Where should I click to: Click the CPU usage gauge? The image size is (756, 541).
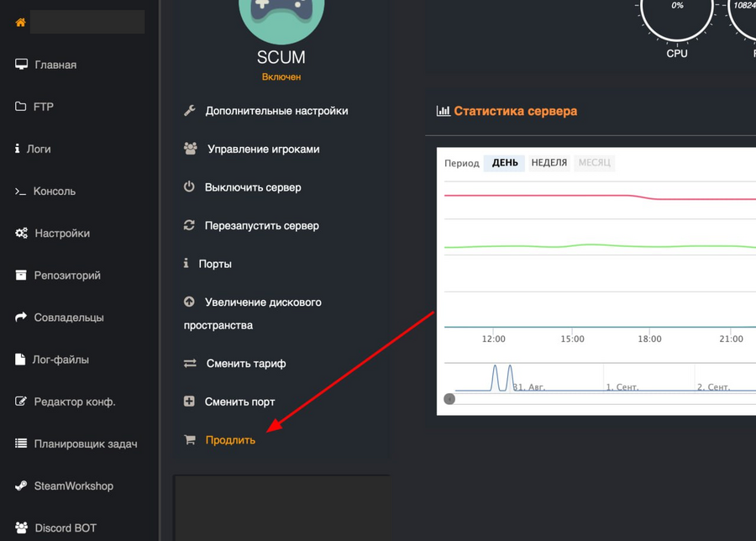(677, 19)
